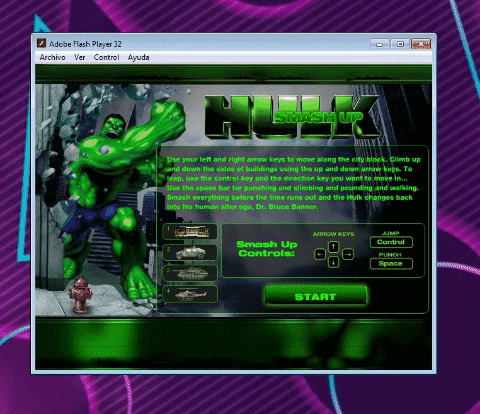Click the 'Adobe Flash Player 32' title text

(x=85, y=44)
